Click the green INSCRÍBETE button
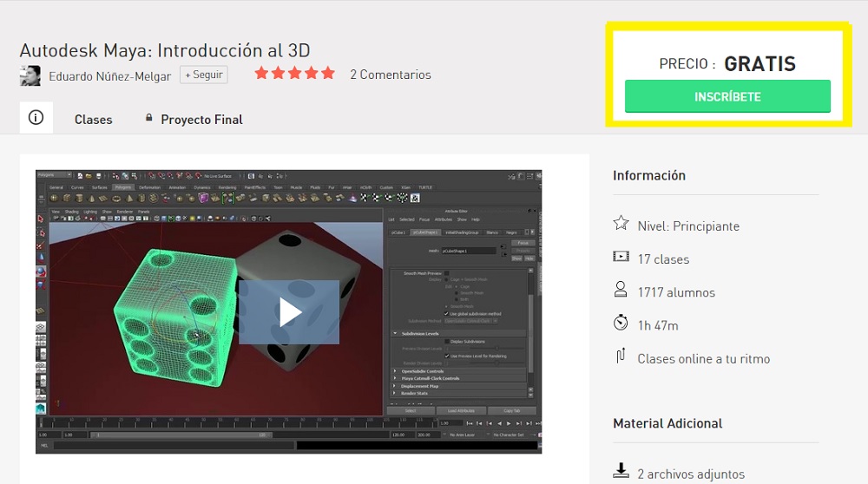Screen dimensions: 868x484 pyautogui.click(x=727, y=96)
